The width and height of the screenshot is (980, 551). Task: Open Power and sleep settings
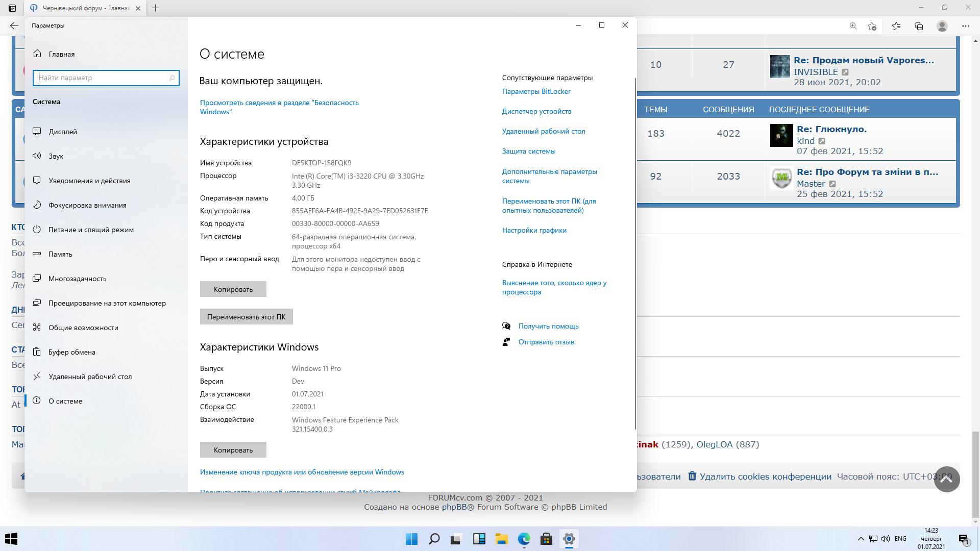click(x=90, y=230)
